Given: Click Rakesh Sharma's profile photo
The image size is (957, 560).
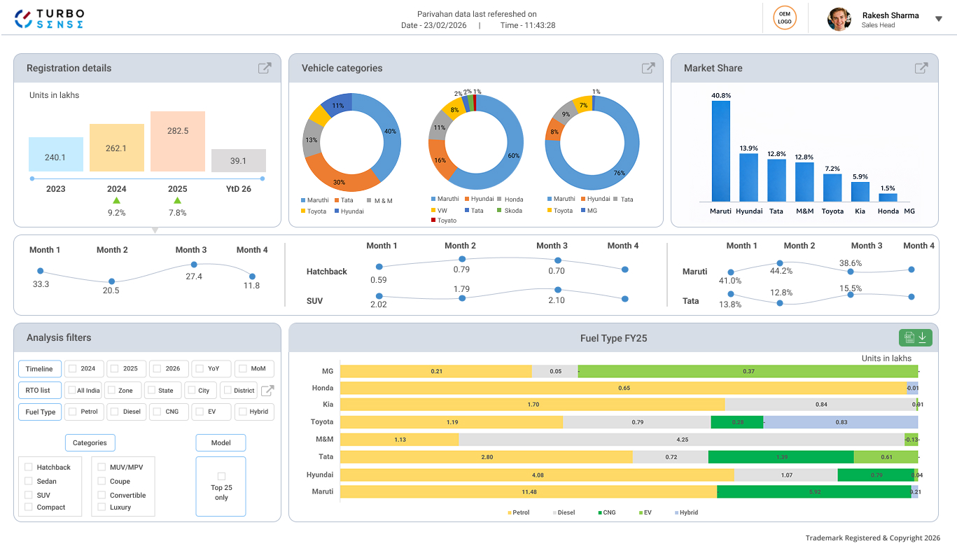Looking at the screenshot, I should click(839, 19).
